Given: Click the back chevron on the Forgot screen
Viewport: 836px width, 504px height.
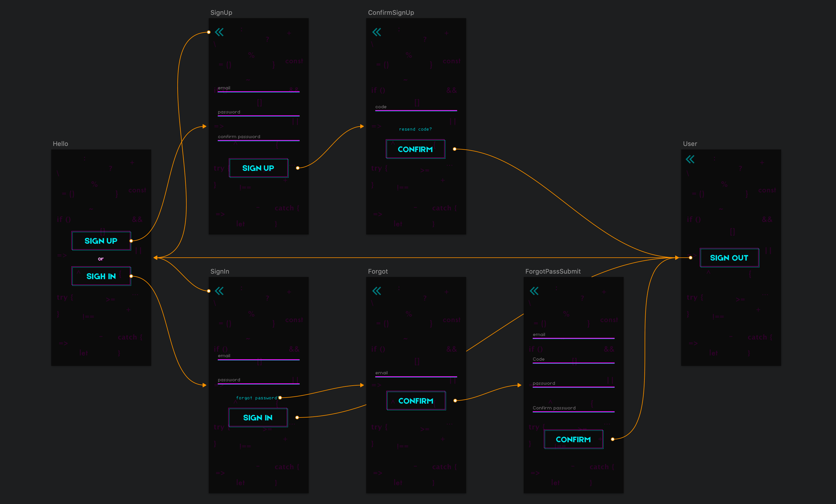Looking at the screenshot, I should coord(377,291).
